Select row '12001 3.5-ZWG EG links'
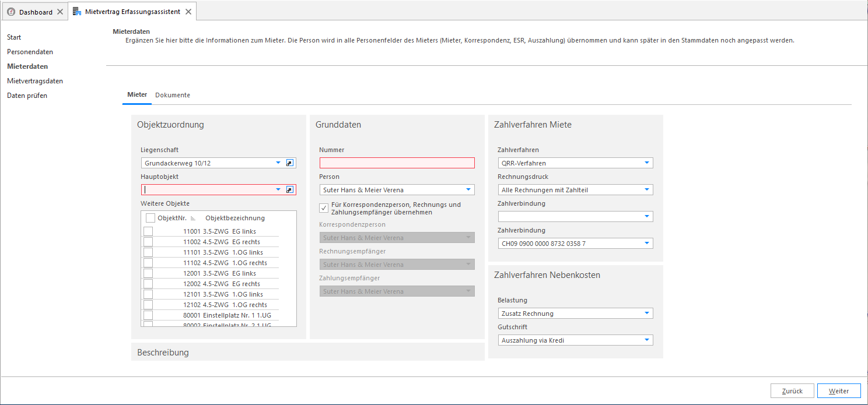 [211, 273]
